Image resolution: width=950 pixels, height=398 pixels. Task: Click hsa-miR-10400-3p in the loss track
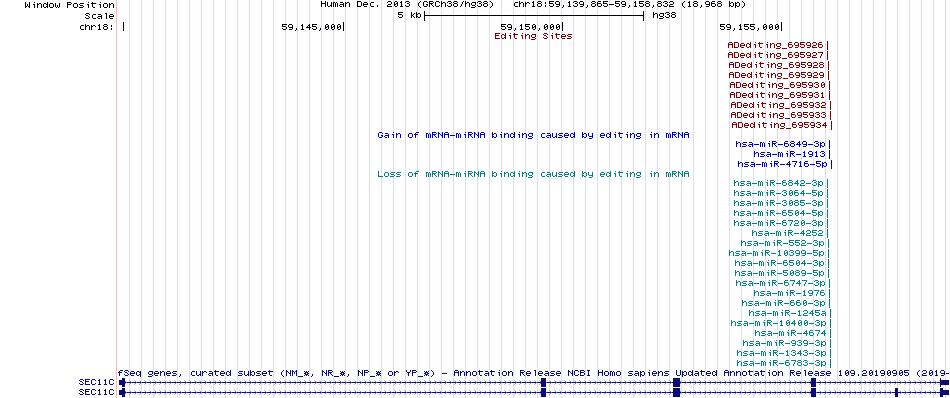780,323
